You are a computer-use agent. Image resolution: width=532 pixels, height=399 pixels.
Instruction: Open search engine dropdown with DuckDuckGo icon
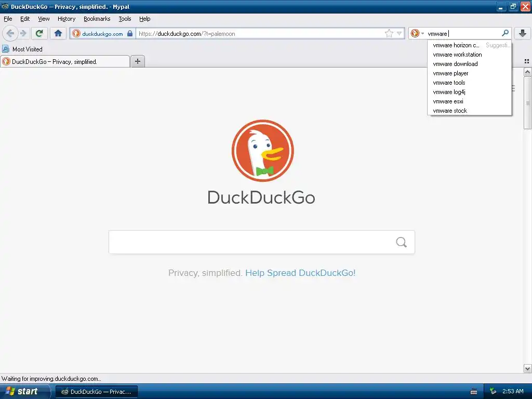coord(417,33)
